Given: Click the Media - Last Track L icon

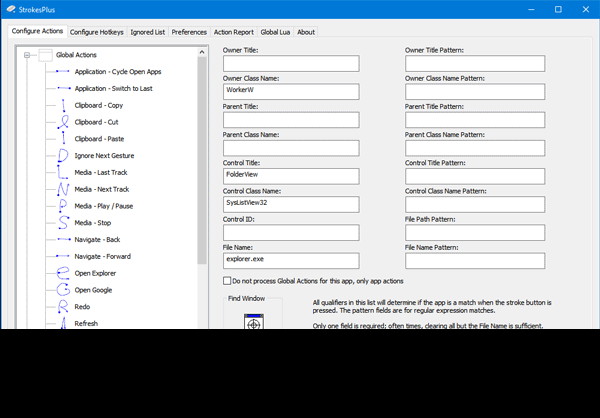Looking at the screenshot, I should (63, 173).
